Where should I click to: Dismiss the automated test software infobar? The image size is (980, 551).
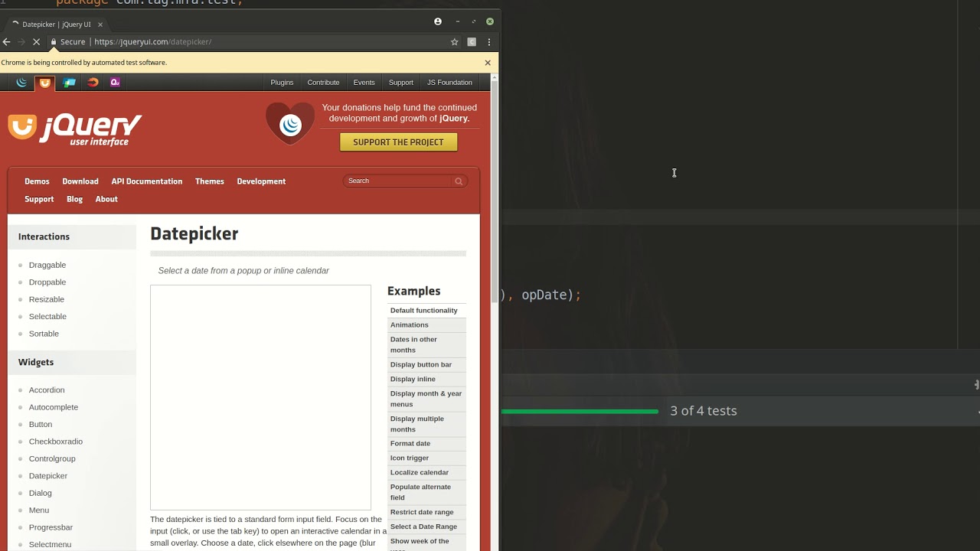(488, 63)
